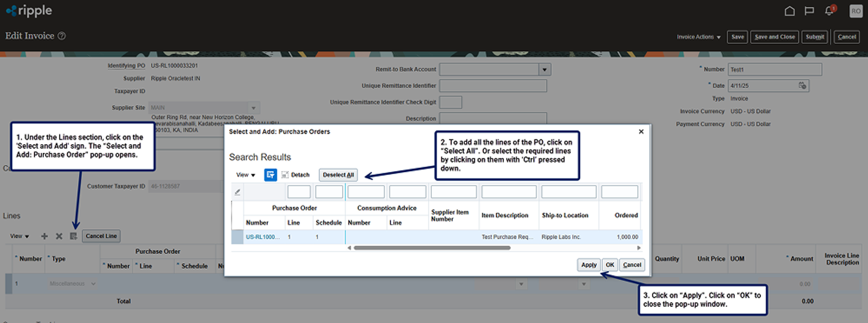
Task: Click the scroll right arrow in popup table
Action: pyautogui.click(x=639, y=248)
